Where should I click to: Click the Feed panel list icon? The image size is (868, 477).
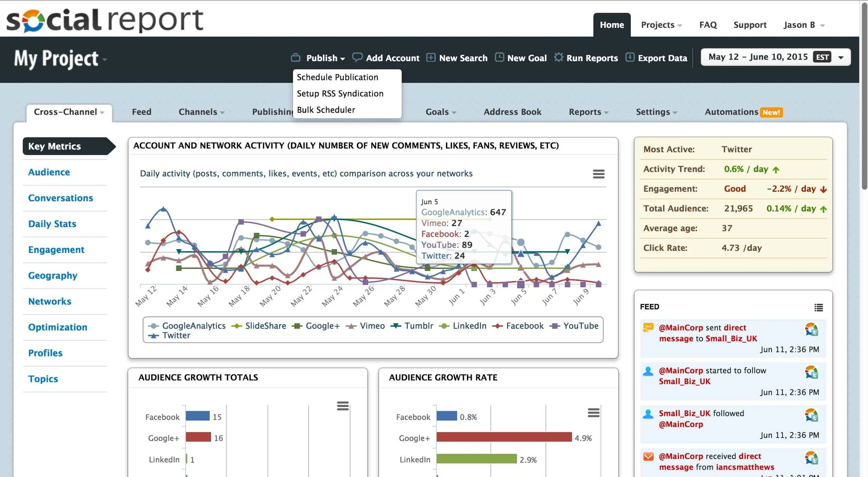tap(818, 307)
